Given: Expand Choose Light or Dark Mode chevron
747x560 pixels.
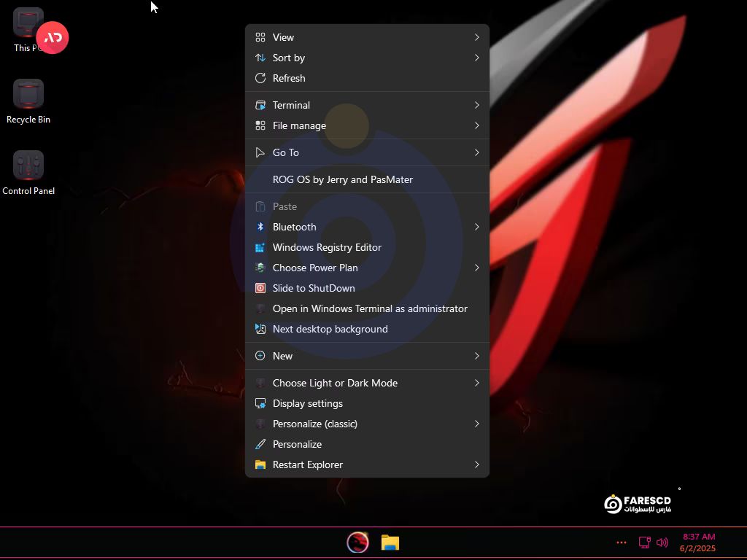Looking at the screenshot, I should point(477,383).
